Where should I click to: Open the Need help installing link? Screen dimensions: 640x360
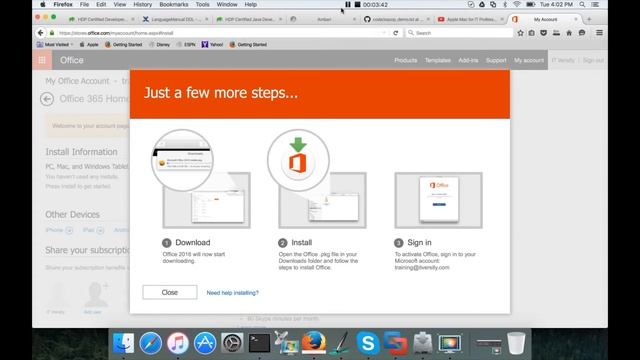pos(233,293)
